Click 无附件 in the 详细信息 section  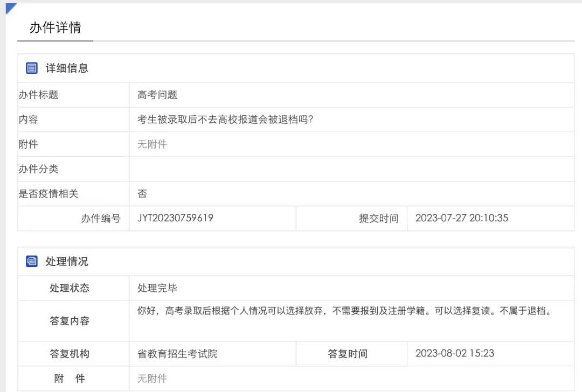(x=152, y=144)
